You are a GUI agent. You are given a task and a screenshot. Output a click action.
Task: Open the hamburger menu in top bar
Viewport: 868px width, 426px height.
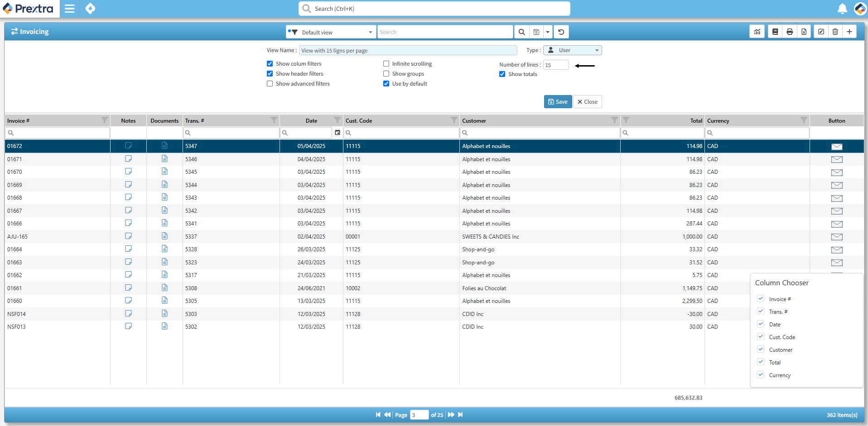[x=69, y=9]
